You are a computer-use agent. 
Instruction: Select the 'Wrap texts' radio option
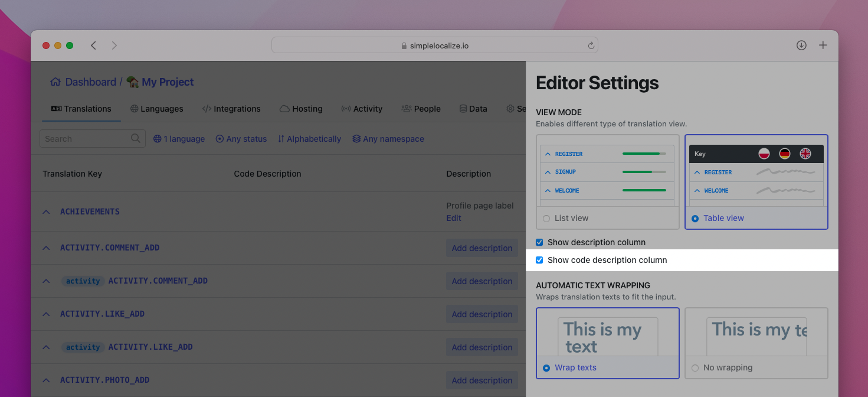coord(546,367)
